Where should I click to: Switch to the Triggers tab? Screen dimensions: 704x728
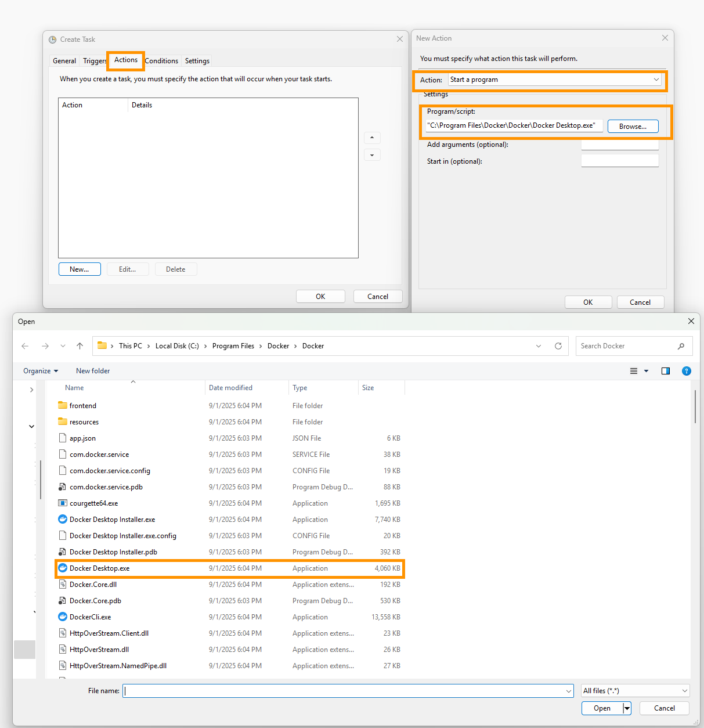(x=94, y=61)
